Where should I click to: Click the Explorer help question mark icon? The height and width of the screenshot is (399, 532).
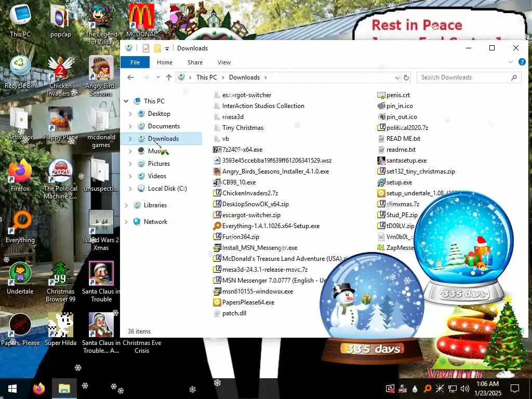[522, 62]
